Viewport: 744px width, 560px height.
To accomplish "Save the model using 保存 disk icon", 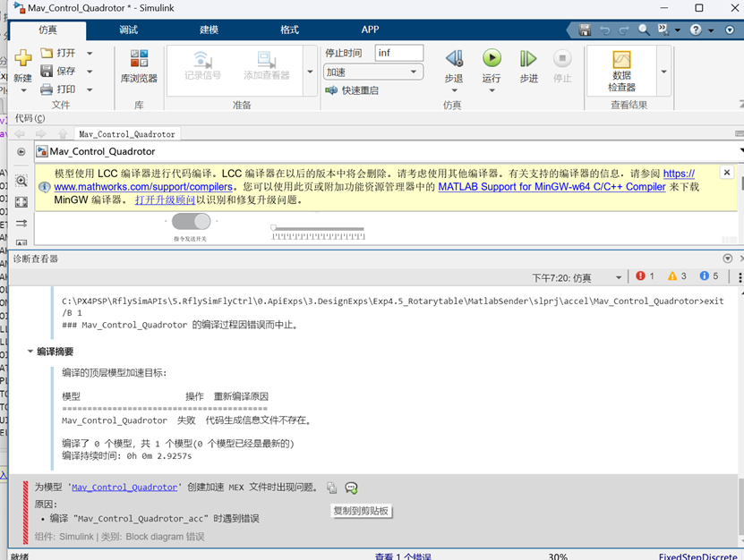I will [x=47, y=72].
